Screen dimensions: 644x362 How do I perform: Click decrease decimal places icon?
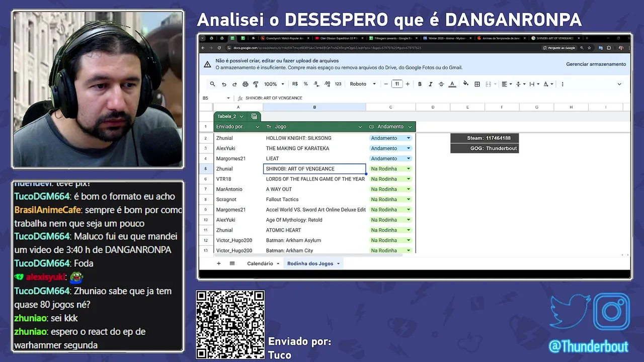316,84
